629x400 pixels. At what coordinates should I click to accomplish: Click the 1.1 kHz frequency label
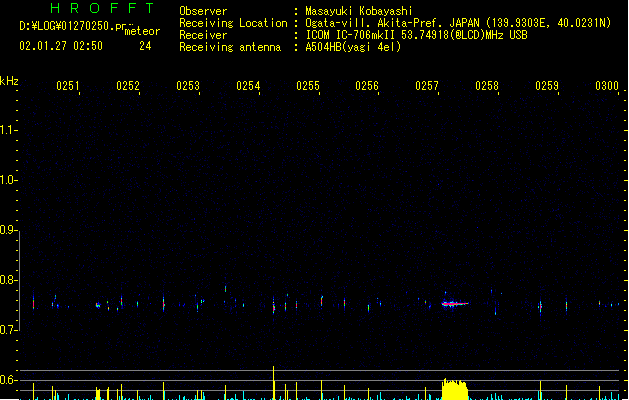tap(7, 130)
